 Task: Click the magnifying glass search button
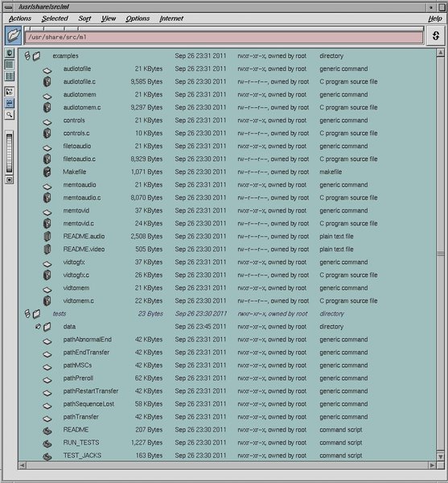click(10, 115)
